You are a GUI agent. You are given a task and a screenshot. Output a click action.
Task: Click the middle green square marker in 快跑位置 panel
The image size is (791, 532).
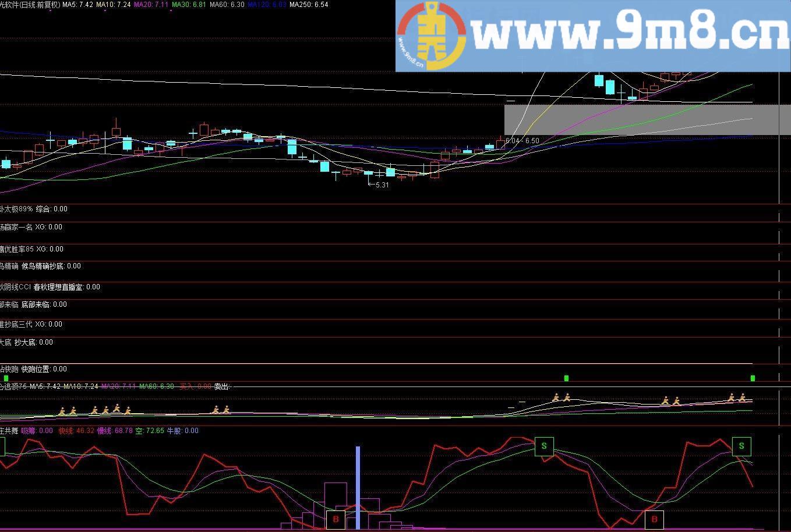tap(566, 378)
